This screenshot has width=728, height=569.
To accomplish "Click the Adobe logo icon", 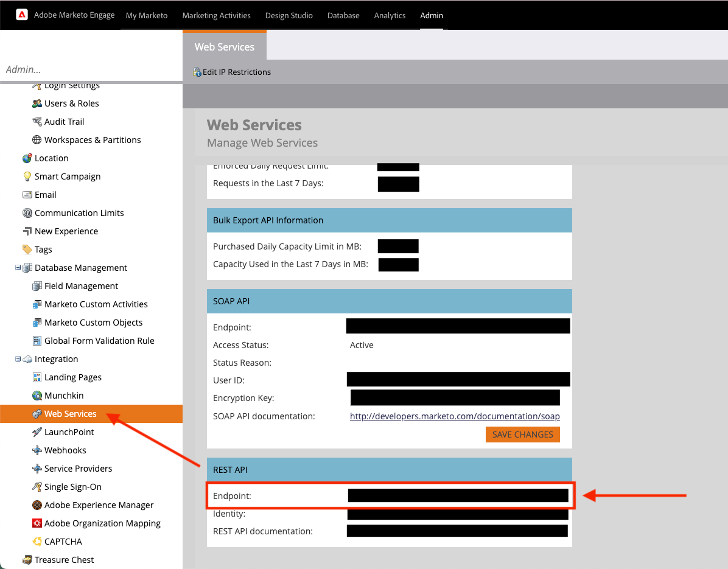I will [21, 15].
